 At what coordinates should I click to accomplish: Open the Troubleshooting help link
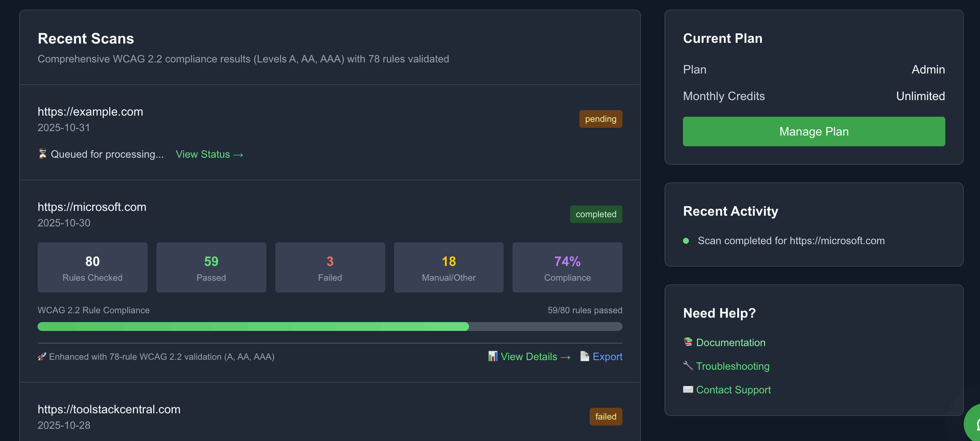732,366
